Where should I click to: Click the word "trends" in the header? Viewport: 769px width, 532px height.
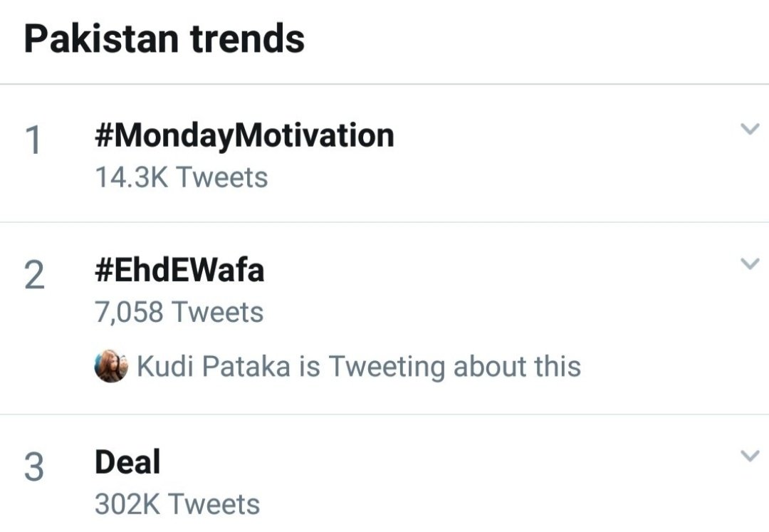coord(246,38)
